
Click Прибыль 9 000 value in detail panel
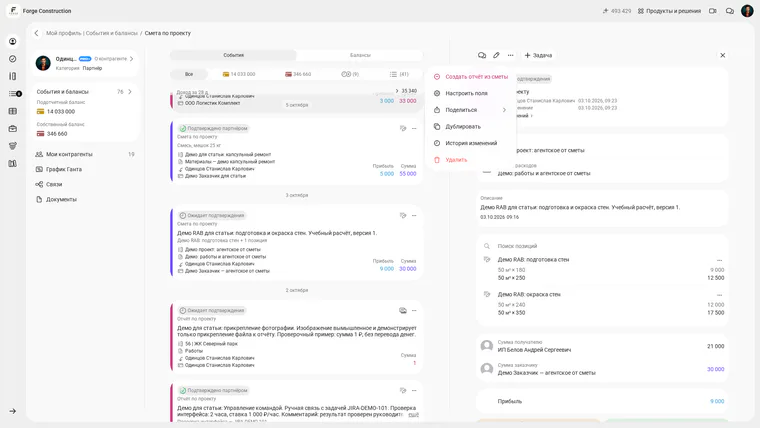[717, 401]
